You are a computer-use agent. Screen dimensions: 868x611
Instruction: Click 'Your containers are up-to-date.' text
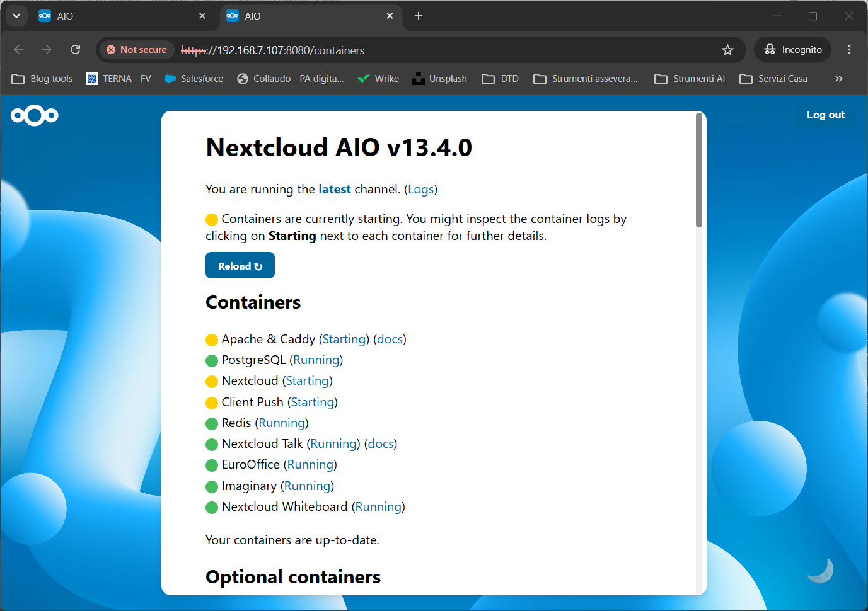tap(292, 540)
